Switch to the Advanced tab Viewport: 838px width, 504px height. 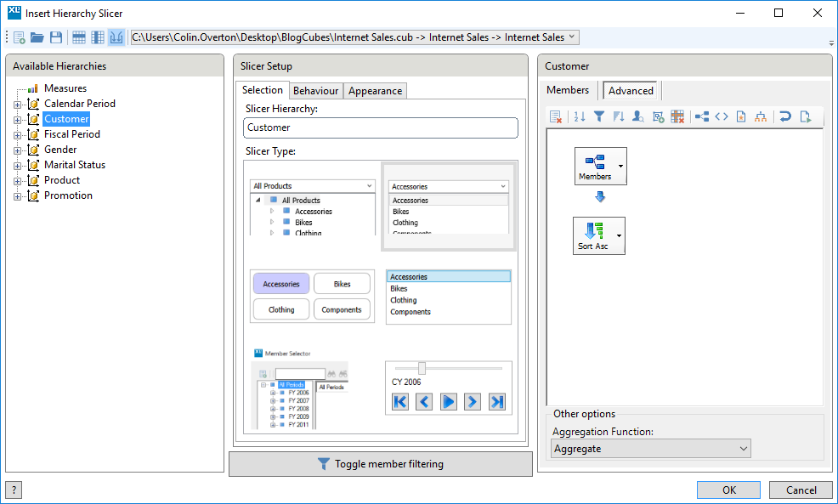pos(631,91)
